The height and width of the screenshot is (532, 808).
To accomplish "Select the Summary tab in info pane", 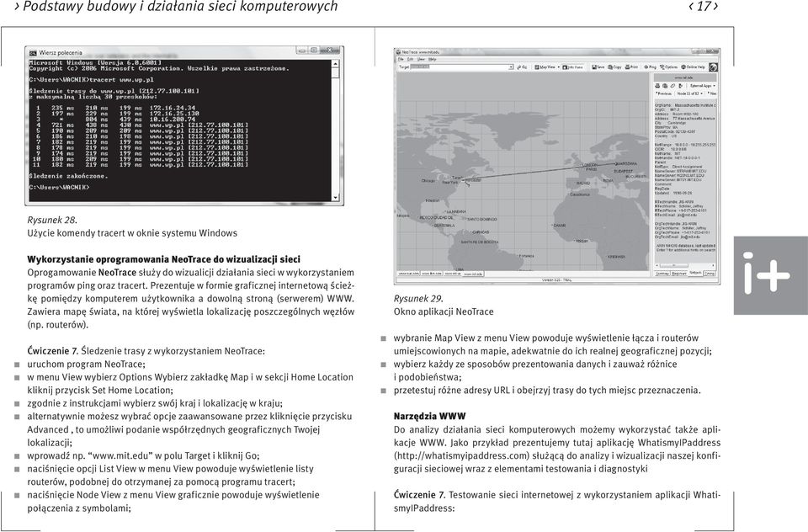I will (x=662, y=274).
